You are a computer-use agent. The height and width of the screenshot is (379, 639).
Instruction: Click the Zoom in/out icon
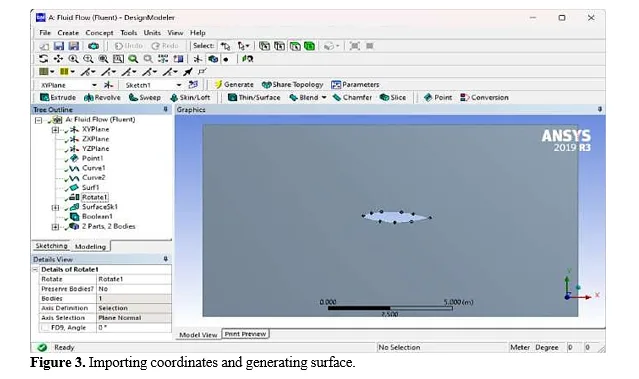tap(73, 59)
